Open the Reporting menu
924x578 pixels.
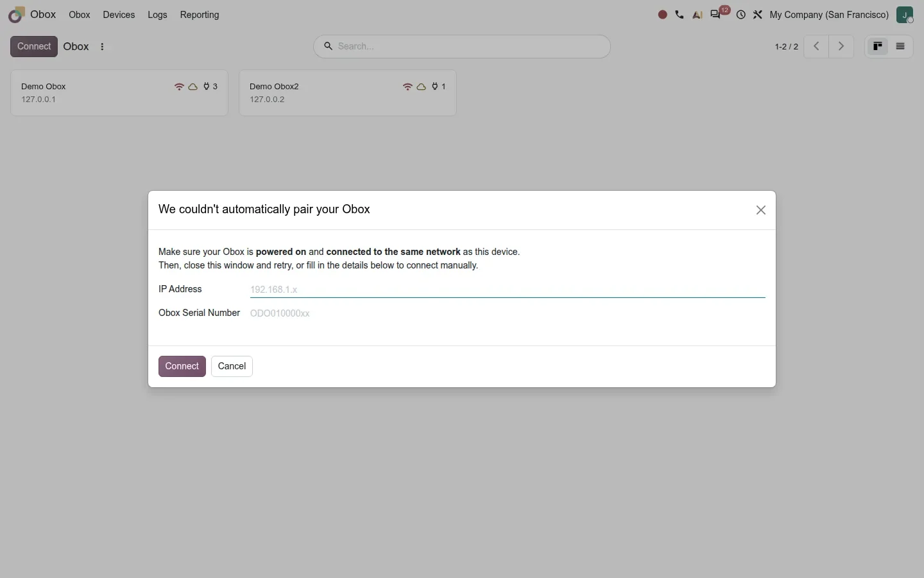pyautogui.click(x=200, y=15)
